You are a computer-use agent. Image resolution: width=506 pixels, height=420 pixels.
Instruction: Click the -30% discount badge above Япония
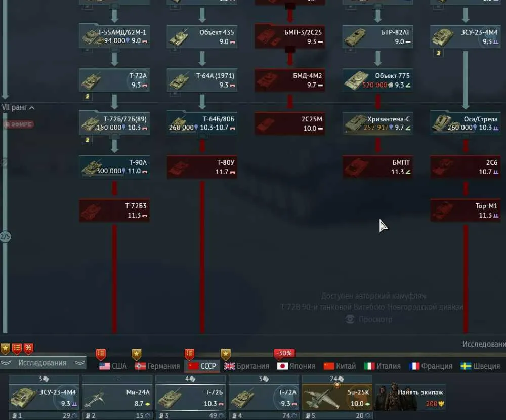point(284,354)
